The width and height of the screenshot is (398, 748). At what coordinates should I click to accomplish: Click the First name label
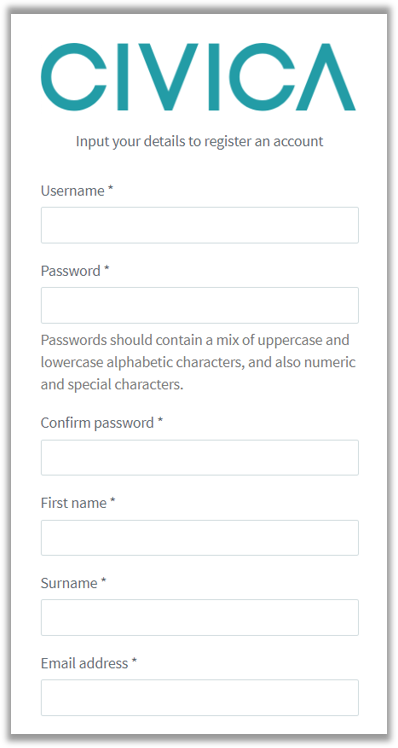point(74,503)
